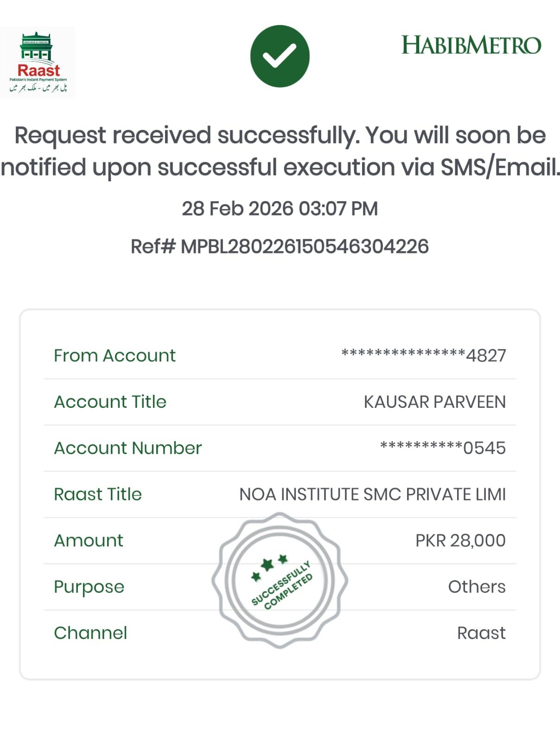The height and width of the screenshot is (741, 560).
Task: Click the Channel label
Action: pyautogui.click(x=90, y=633)
